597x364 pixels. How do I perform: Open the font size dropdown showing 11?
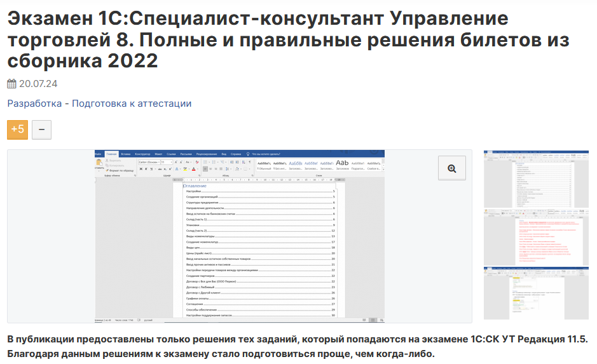(165, 163)
